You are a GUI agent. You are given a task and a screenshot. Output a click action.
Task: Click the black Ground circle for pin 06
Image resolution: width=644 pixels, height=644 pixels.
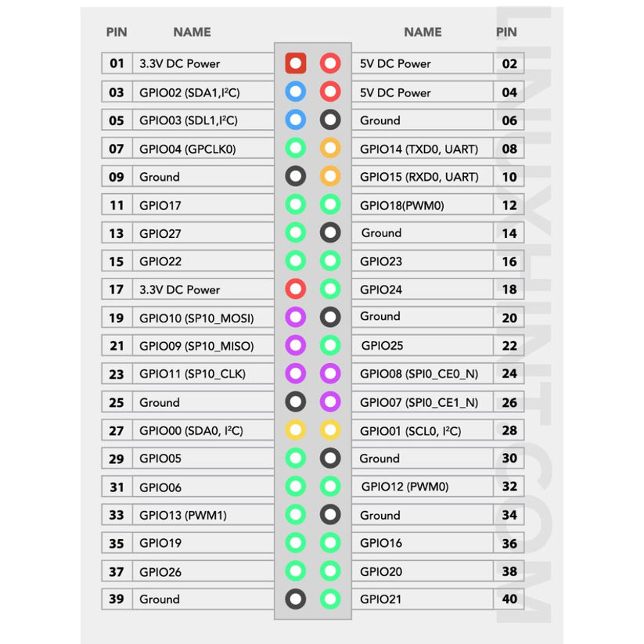pyautogui.click(x=330, y=120)
